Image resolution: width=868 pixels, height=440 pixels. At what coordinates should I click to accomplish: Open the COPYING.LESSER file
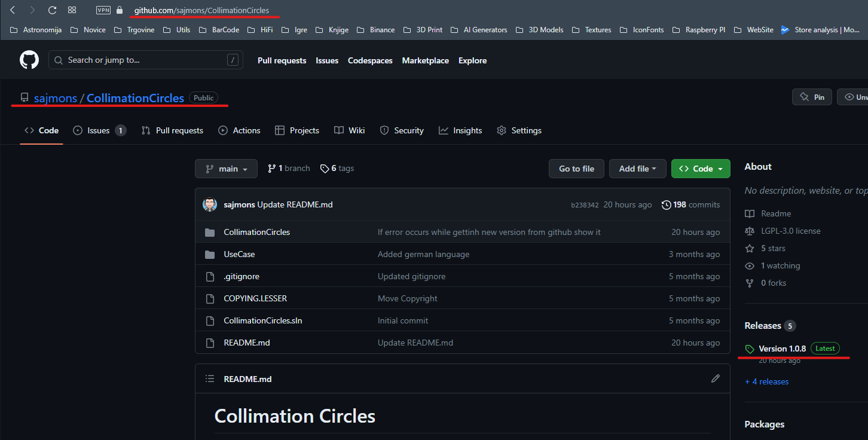[x=255, y=298]
